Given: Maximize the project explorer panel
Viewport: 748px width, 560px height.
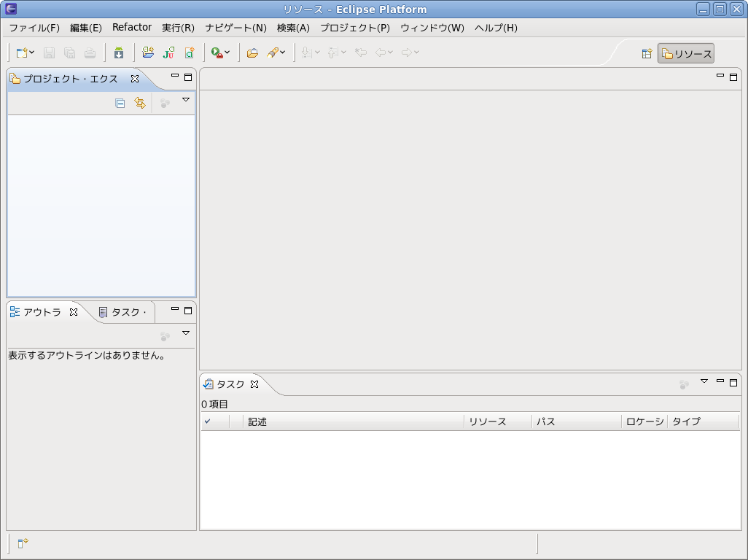Looking at the screenshot, I should point(188,77).
